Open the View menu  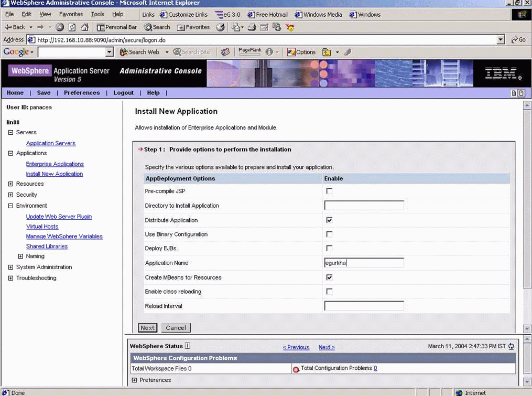[45, 14]
